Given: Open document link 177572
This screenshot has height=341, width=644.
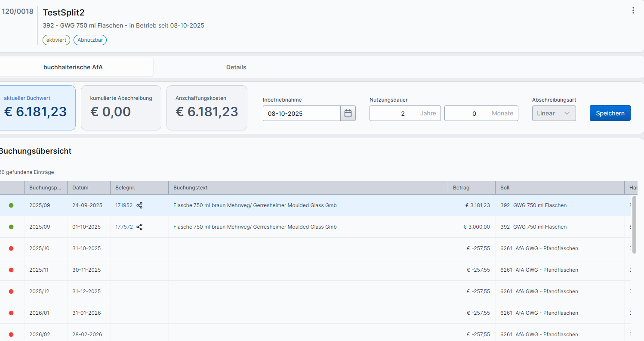Looking at the screenshot, I should pos(124,227).
